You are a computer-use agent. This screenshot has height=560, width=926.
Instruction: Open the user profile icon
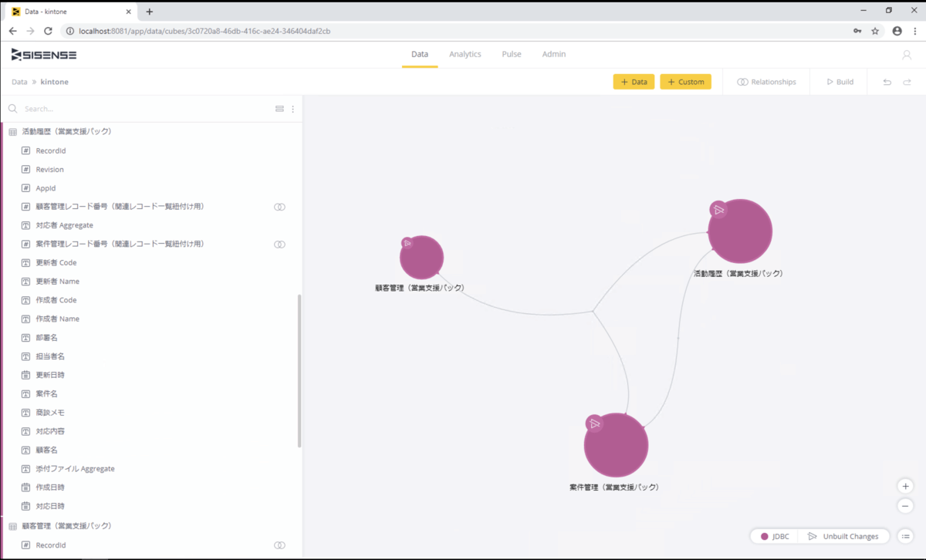pos(907,55)
